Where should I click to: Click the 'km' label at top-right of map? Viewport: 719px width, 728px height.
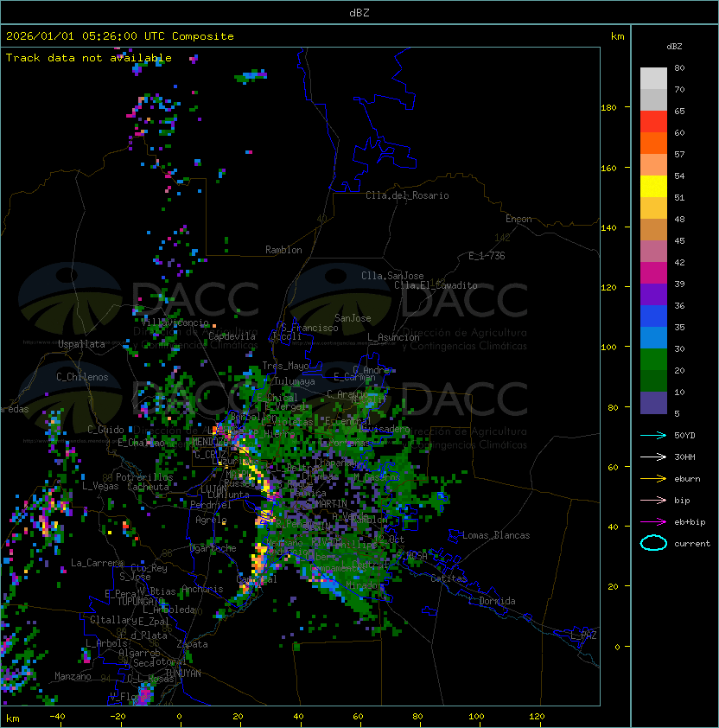click(x=617, y=36)
